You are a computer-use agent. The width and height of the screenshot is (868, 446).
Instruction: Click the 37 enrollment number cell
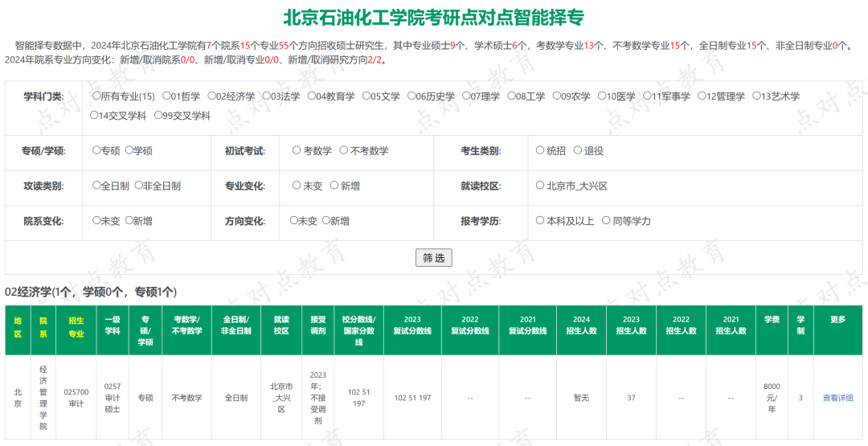[x=631, y=398]
